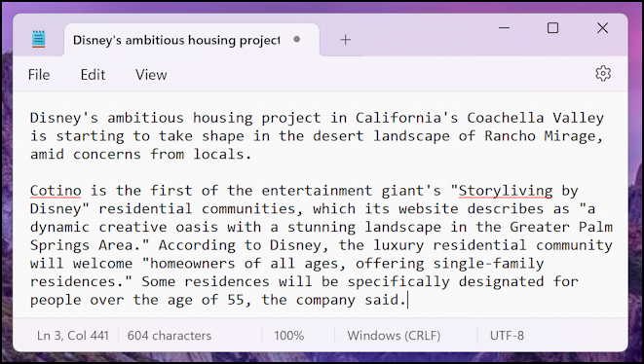This screenshot has height=364, width=644.
Task: Open the View menu
Action: (x=151, y=75)
